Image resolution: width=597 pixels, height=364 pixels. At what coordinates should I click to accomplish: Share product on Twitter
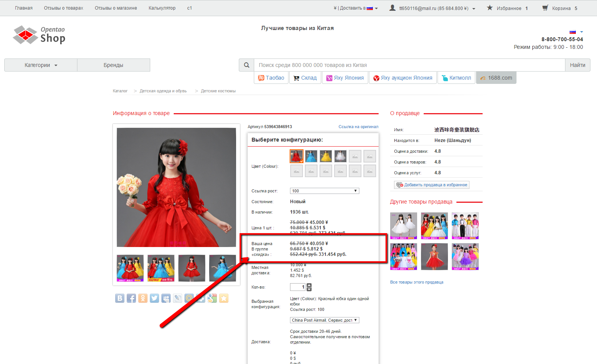154,298
